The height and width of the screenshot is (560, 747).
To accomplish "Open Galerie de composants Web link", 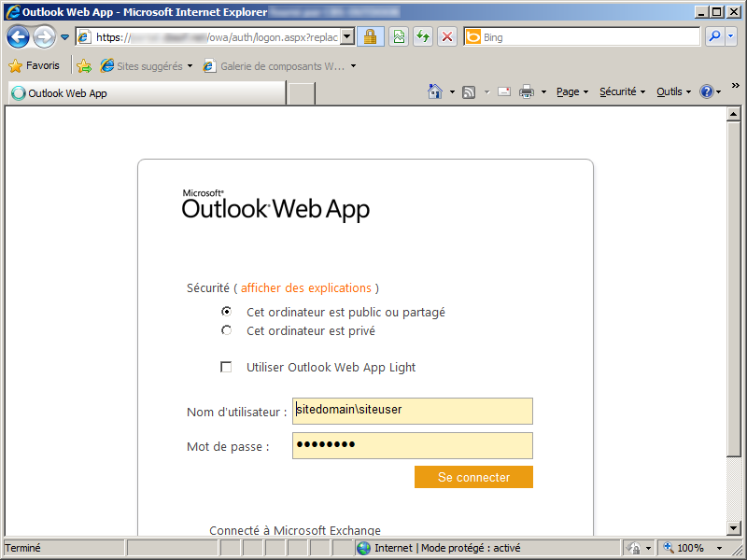I will (x=274, y=66).
